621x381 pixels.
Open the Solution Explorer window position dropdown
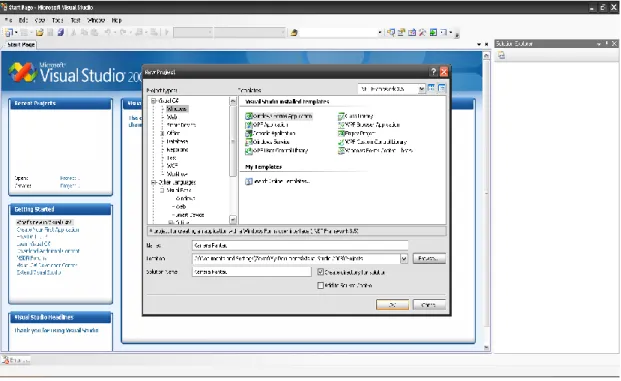coord(598,44)
